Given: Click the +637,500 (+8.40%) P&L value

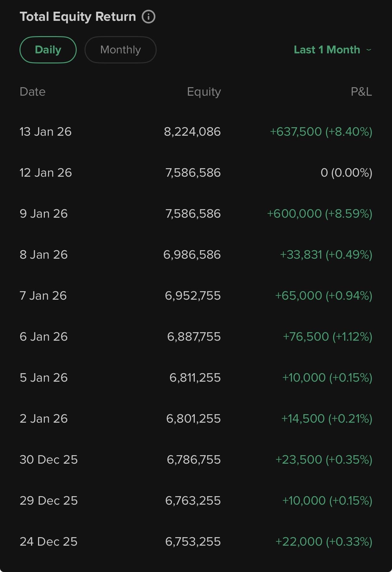Looking at the screenshot, I should click(321, 132).
